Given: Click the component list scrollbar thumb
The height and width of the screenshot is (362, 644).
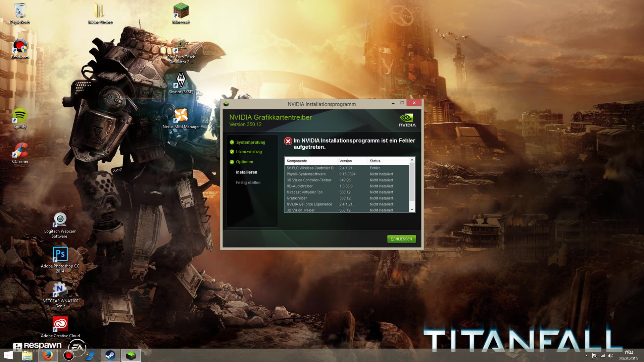Looking at the screenshot, I should 412,183.
